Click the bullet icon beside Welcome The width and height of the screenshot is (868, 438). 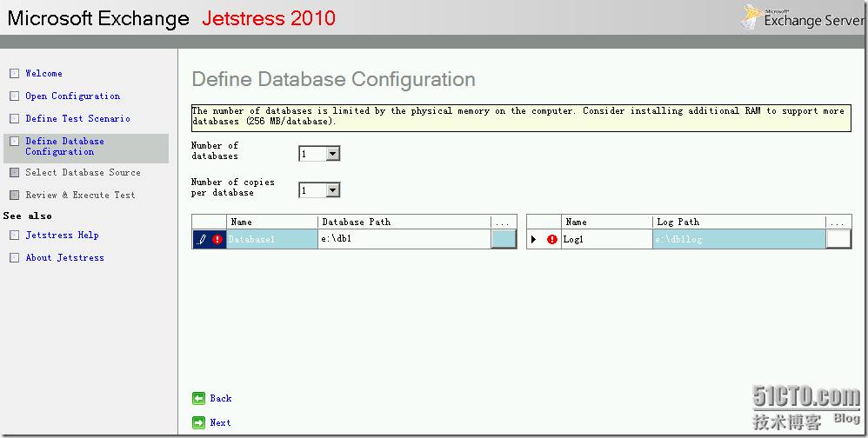(x=15, y=74)
